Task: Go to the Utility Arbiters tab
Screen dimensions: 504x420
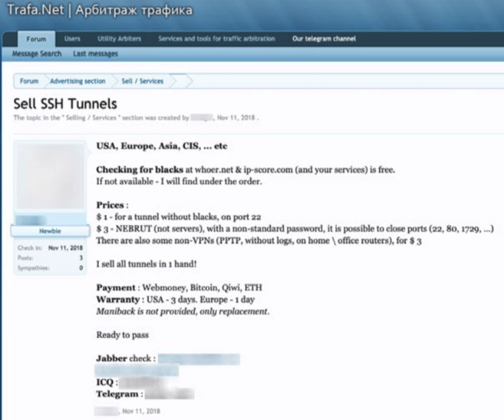Action: point(119,39)
